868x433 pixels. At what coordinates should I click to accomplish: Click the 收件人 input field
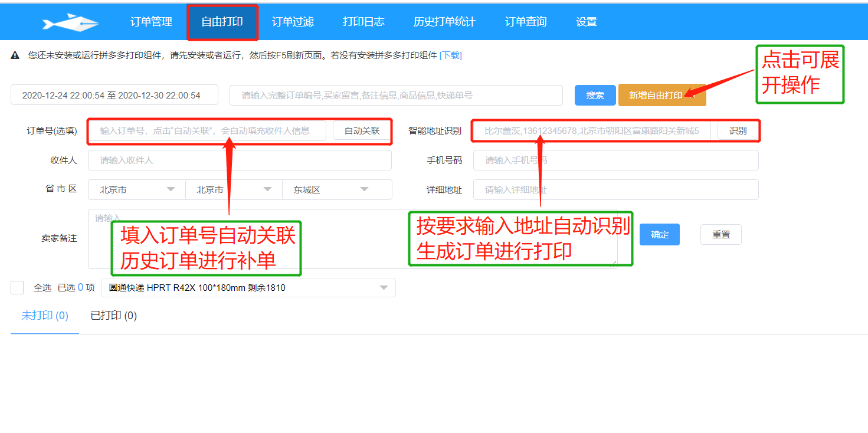point(240,160)
